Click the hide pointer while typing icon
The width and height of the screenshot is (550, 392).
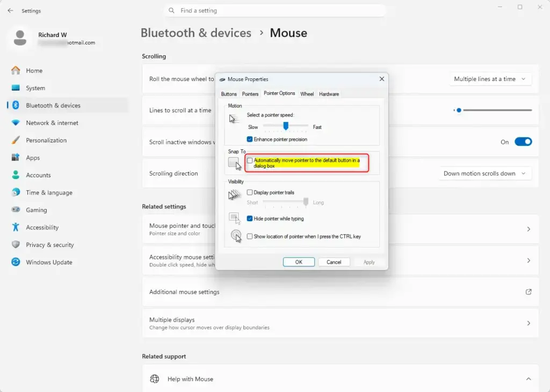click(235, 218)
